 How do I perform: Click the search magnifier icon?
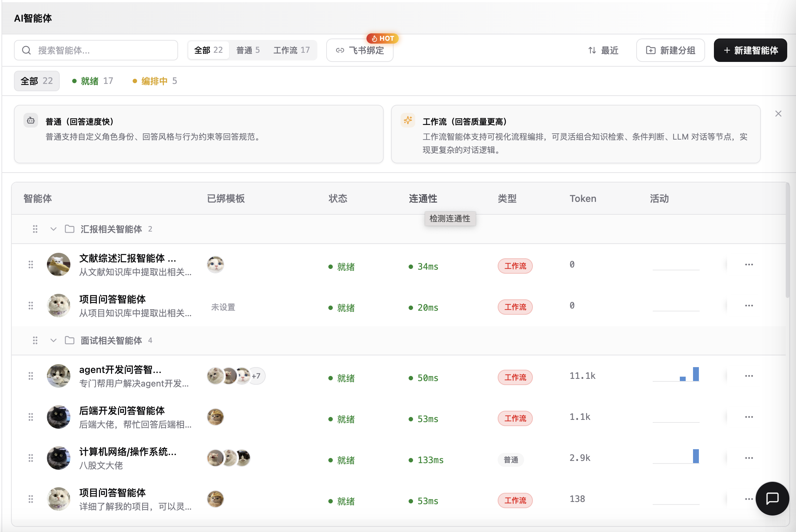[26, 50]
